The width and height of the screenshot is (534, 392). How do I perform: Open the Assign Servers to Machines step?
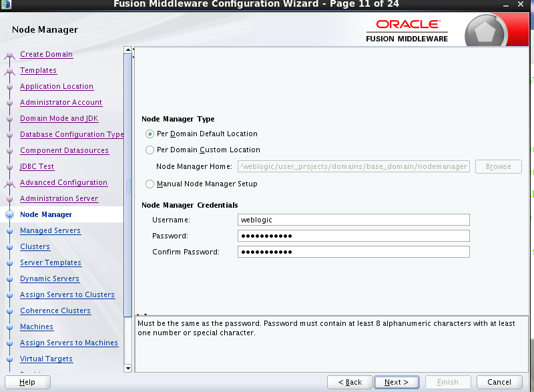67,343
